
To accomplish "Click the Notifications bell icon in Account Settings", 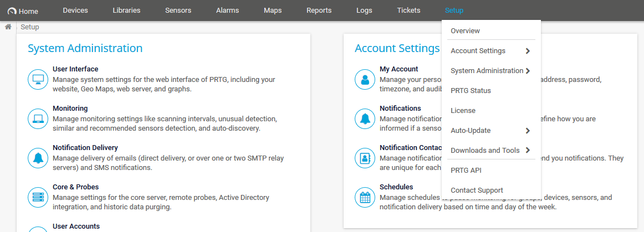I will (365, 119).
